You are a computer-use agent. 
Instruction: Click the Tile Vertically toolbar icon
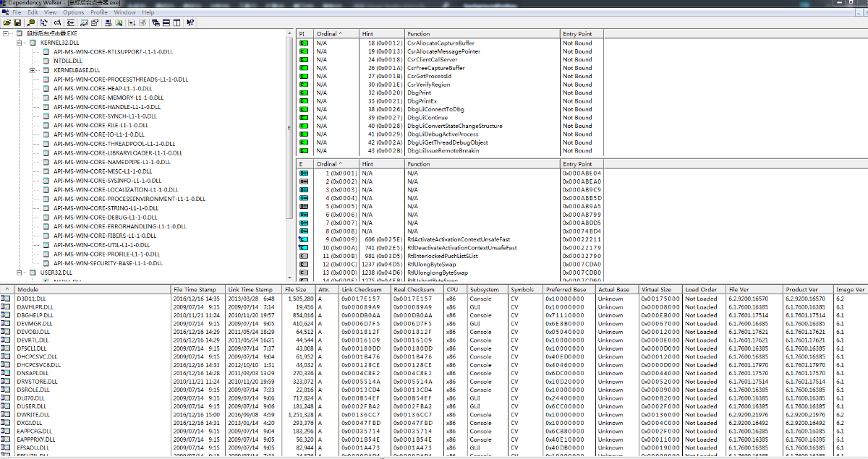pos(176,22)
